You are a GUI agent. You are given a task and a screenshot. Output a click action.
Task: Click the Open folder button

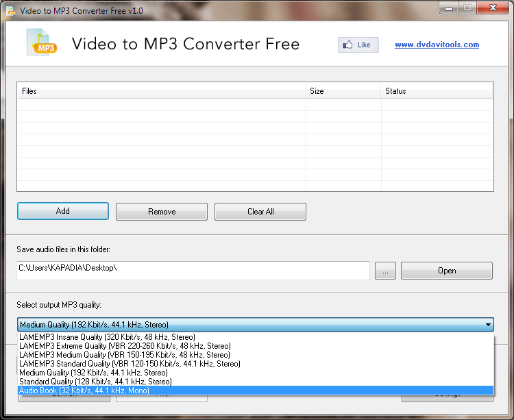click(446, 271)
